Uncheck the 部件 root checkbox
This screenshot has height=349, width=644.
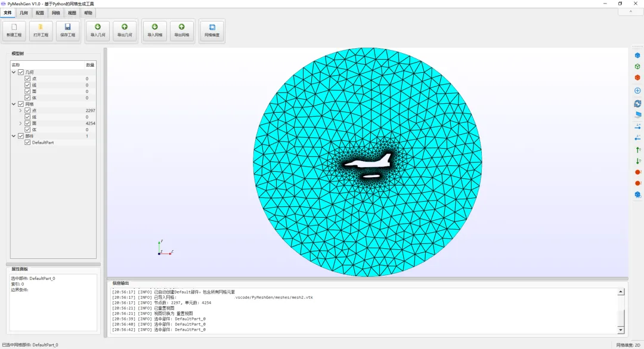pyautogui.click(x=21, y=136)
